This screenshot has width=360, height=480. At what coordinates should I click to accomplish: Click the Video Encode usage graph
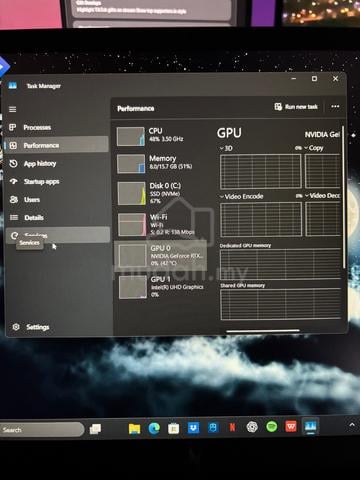tap(261, 219)
